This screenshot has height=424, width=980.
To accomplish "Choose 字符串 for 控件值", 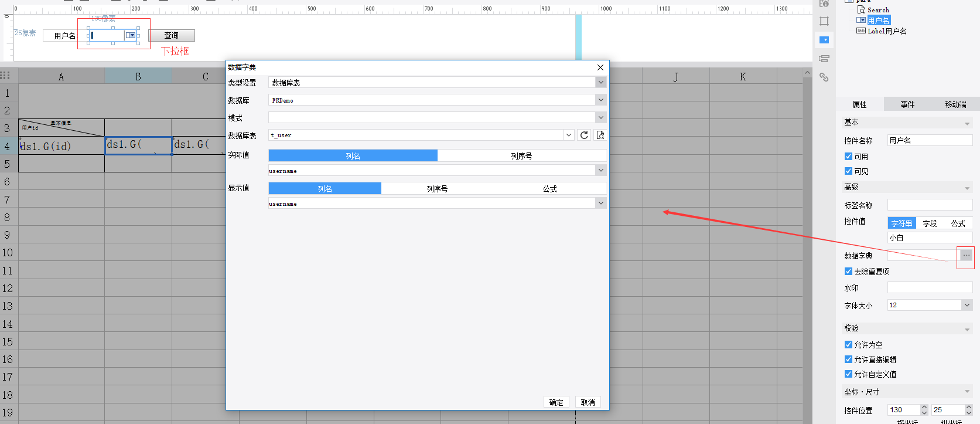I will pos(902,223).
